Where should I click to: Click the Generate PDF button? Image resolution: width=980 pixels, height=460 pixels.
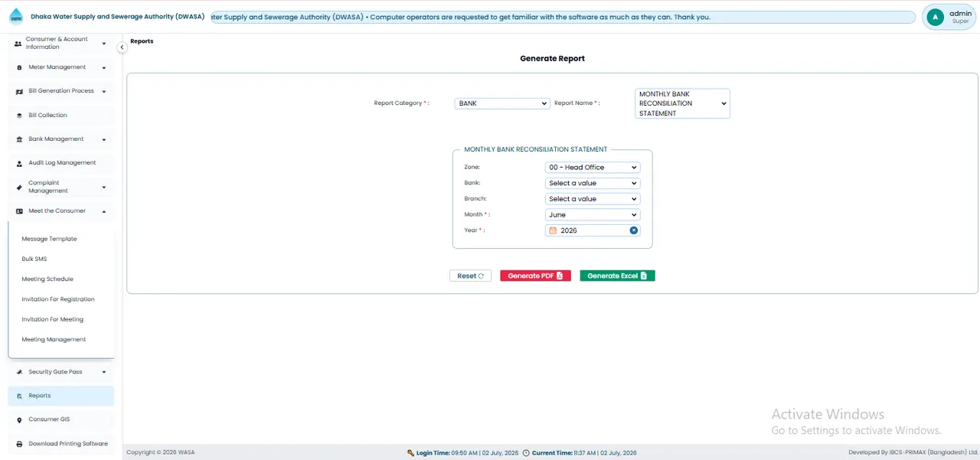pyautogui.click(x=535, y=276)
